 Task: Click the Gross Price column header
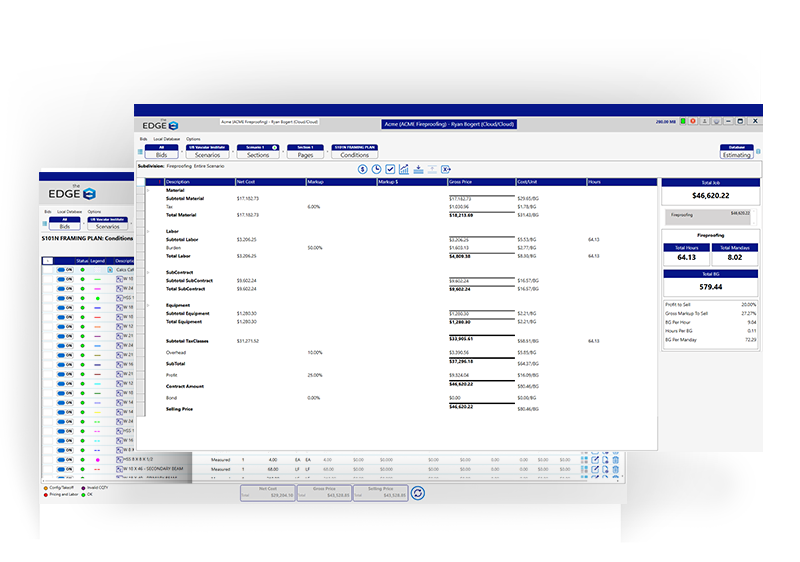pos(482,182)
